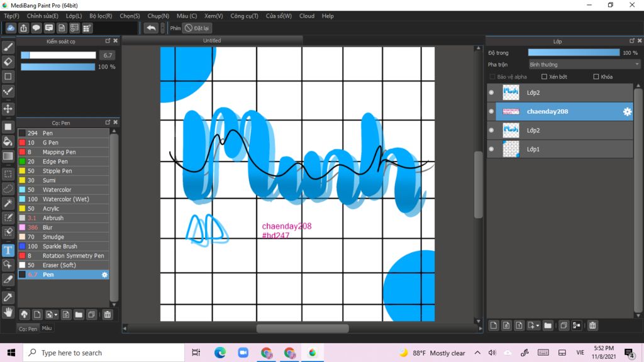Select the Brush tool in left toolbar

(8, 47)
